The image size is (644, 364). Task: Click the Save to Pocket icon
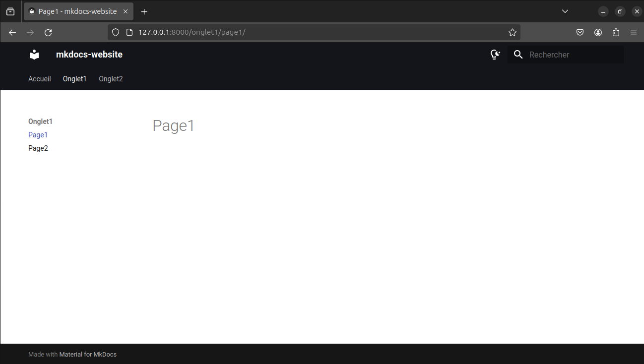(x=580, y=32)
